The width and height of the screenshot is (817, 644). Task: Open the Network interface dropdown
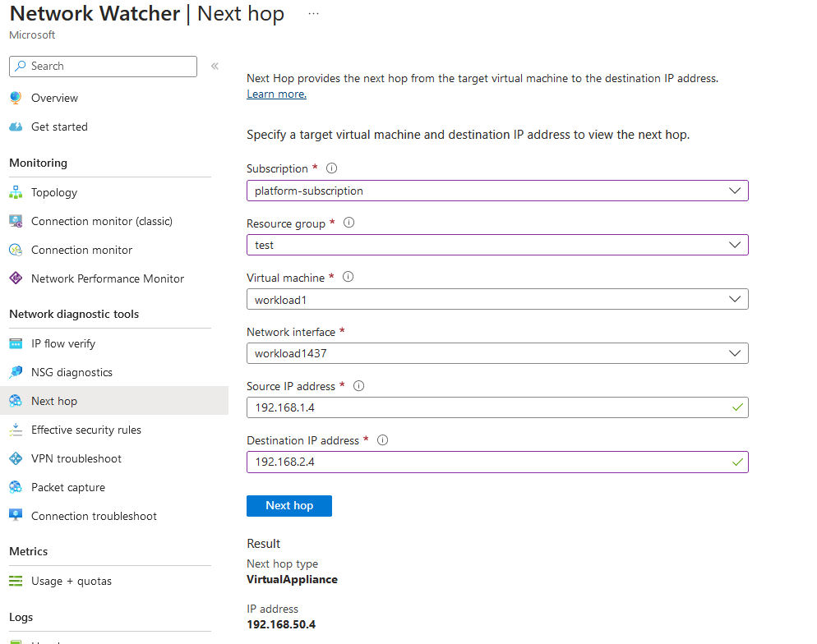[497, 353]
